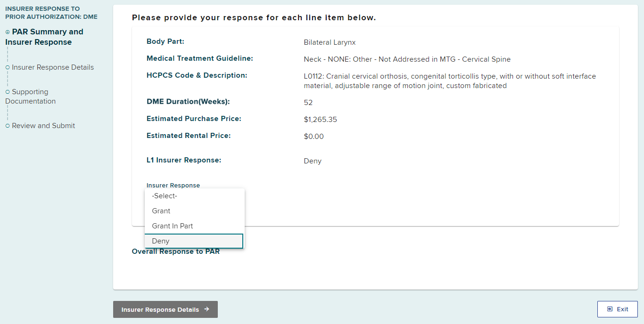Jump to the Review and Submit step
Screen dimensions: 644x324
pos(43,126)
